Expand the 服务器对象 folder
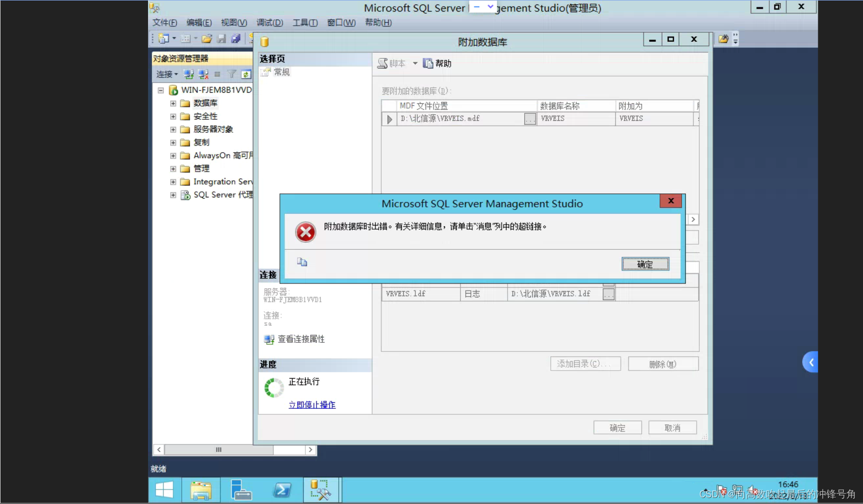The image size is (863, 504). pyautogui.click(x=173, y=129)
